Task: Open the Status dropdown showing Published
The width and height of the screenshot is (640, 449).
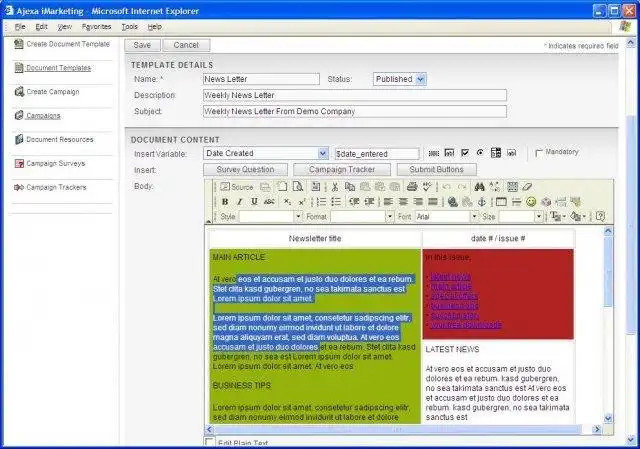Action: coord(400,79)
